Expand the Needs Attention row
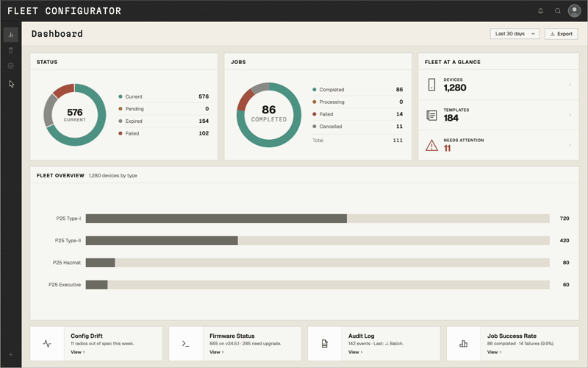This screenshot has width=588, height=368. click(x=498, y=145)
